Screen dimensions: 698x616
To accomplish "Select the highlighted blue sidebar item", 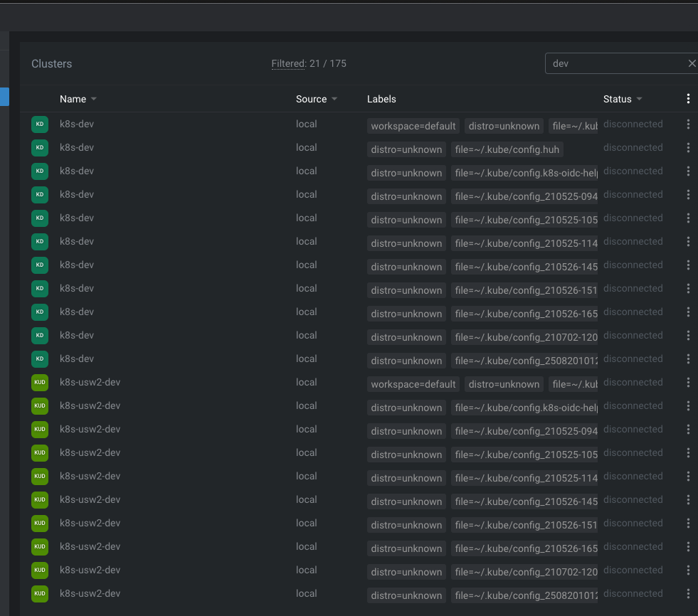I will click(x=4, y=97).
